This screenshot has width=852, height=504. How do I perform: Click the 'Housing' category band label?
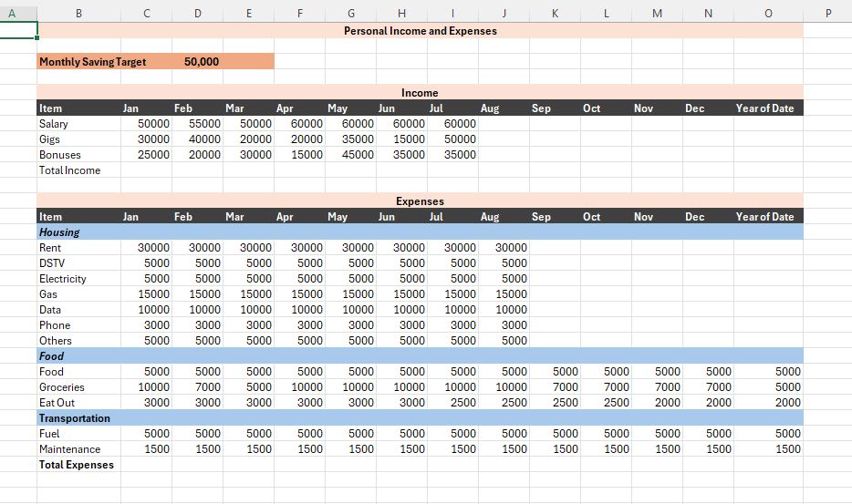59,232
